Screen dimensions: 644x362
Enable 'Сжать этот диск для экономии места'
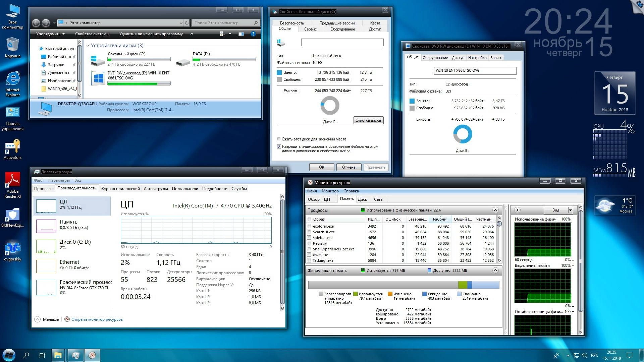point(279,139)
